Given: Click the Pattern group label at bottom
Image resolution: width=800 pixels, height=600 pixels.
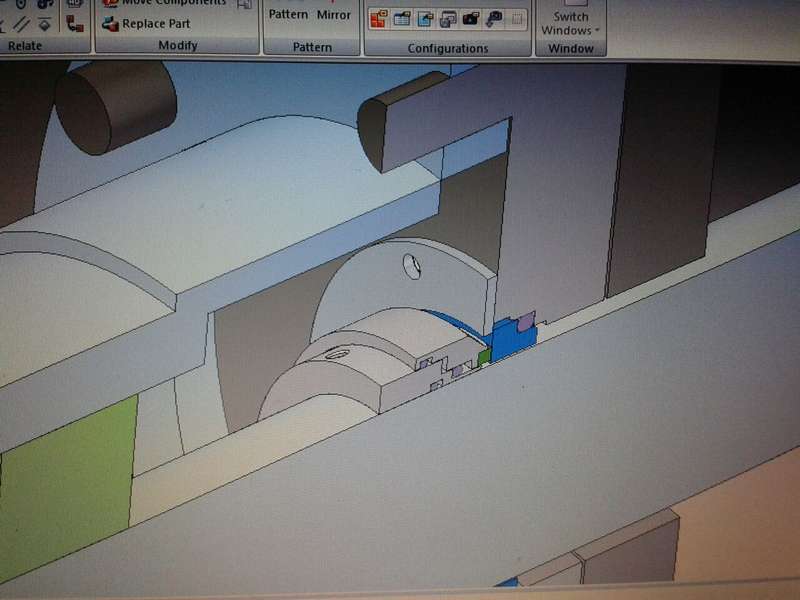Looking at the screenshot, I should pos(312,47).
